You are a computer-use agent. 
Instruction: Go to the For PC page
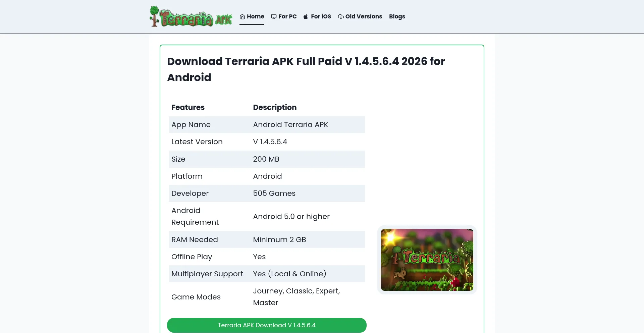tap(284, 16)
